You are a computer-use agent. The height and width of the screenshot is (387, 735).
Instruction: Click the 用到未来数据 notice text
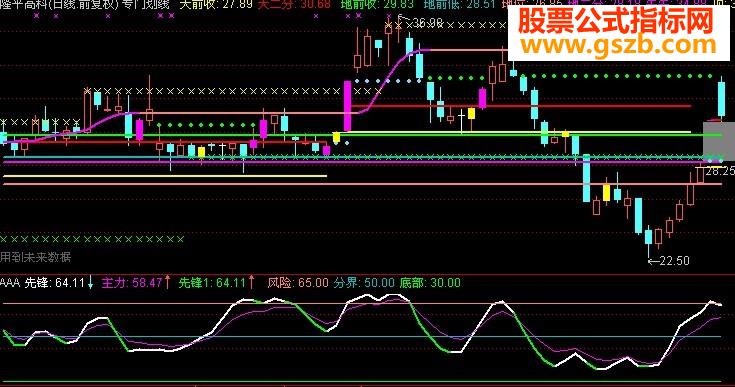(36, 257)
